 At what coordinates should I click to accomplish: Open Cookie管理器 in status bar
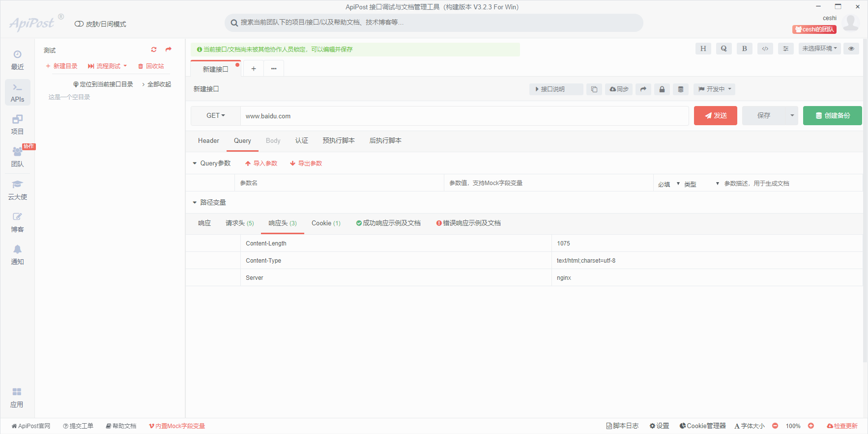(702, 426)
